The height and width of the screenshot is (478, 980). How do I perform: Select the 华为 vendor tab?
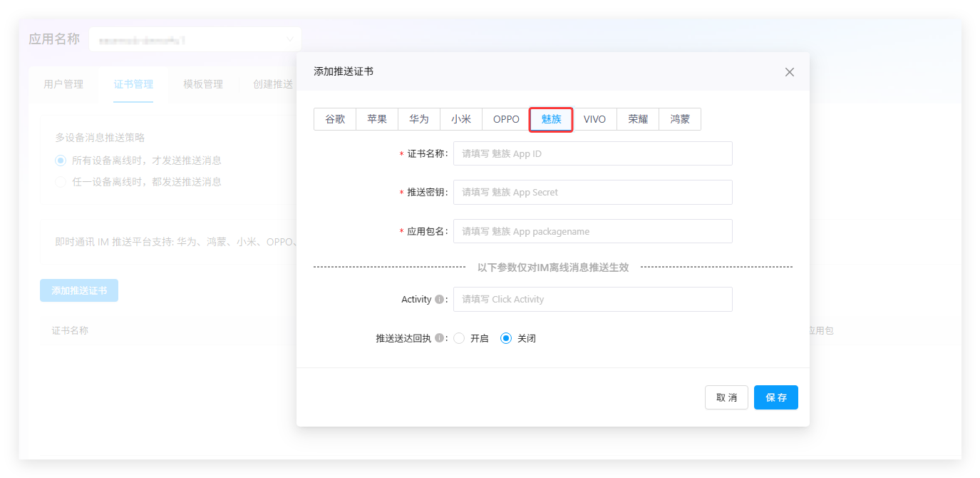pos(419,119)
